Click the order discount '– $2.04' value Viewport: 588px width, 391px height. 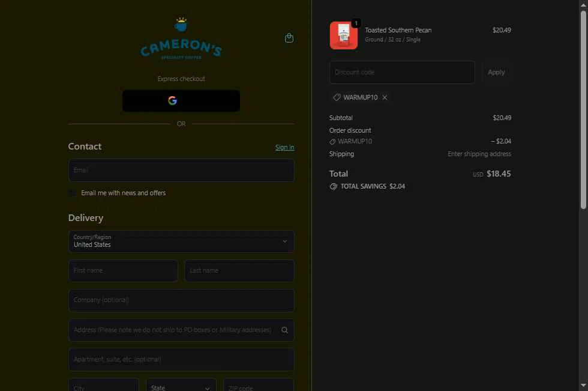pyautogui.click(x=500, y=142)
